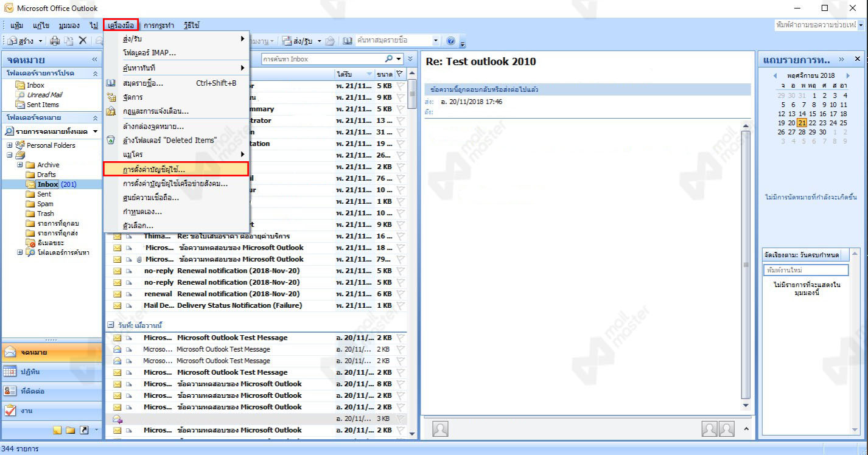Choose การตั้งค่าบัญชีผู้ใช้ account settings menu item

[176, 169]
